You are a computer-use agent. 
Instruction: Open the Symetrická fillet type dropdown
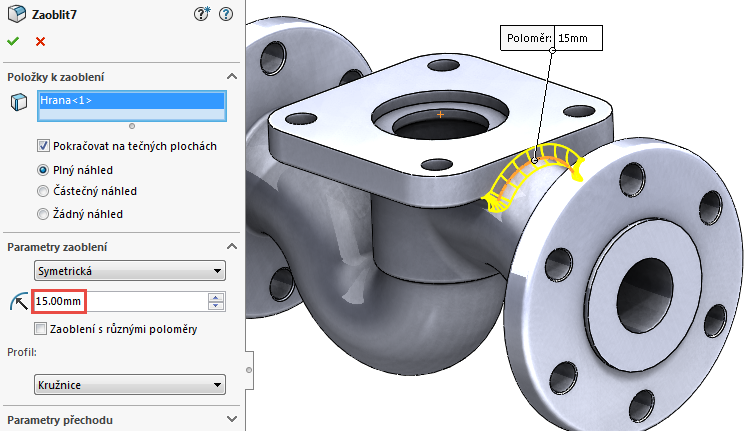(130, 271)
